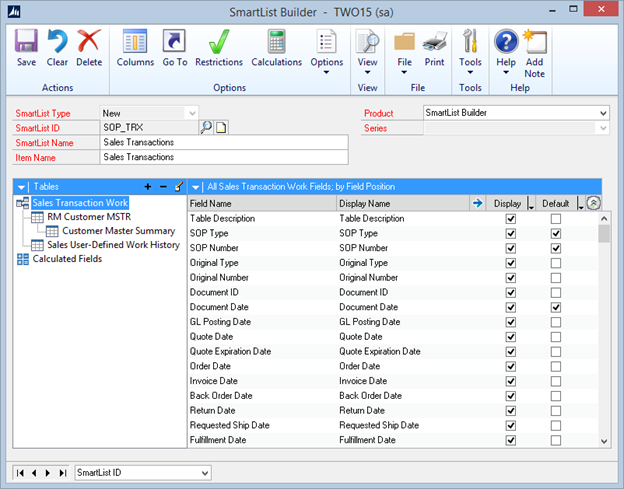The image size is (624, 489).
Task: Uncheck Default for SOP Number
Action: [556, 248]
